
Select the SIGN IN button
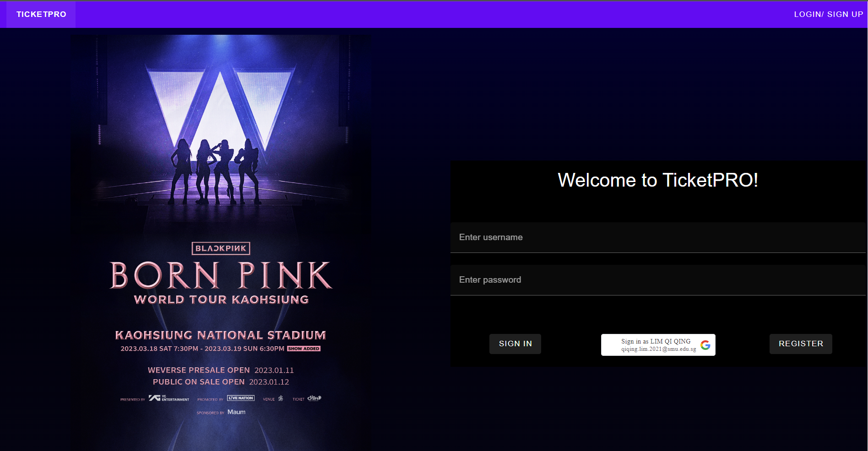tap(515, 344)
